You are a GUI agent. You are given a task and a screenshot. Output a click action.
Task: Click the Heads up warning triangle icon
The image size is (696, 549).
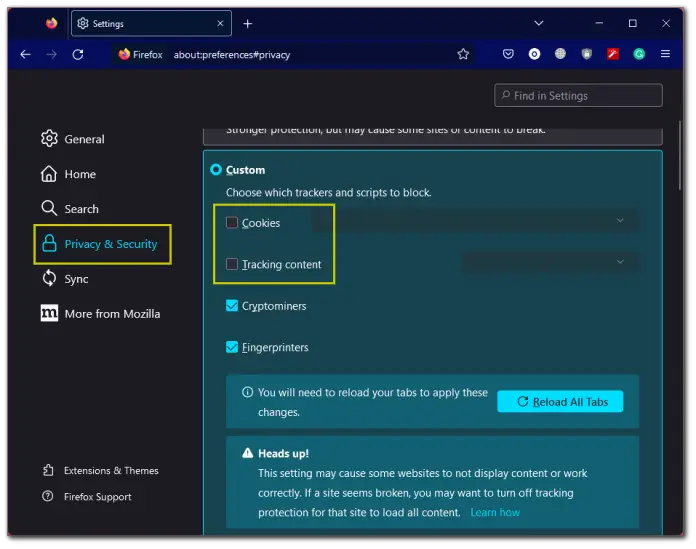coord(247,453)
